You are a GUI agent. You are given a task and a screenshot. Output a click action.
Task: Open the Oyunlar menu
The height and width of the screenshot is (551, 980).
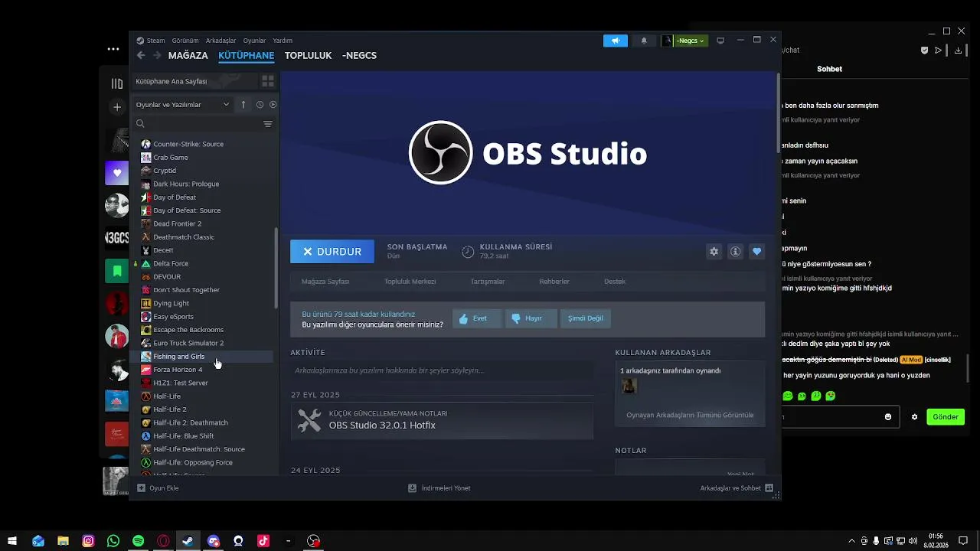point(254,41)
